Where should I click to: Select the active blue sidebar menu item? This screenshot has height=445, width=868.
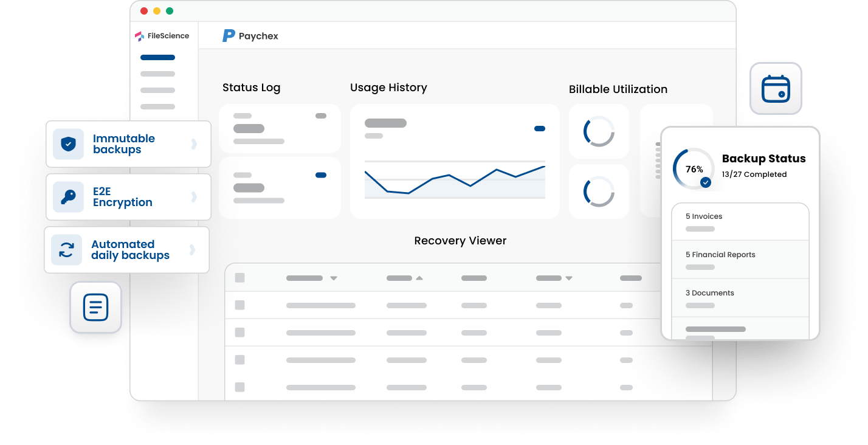pos(157,58)
